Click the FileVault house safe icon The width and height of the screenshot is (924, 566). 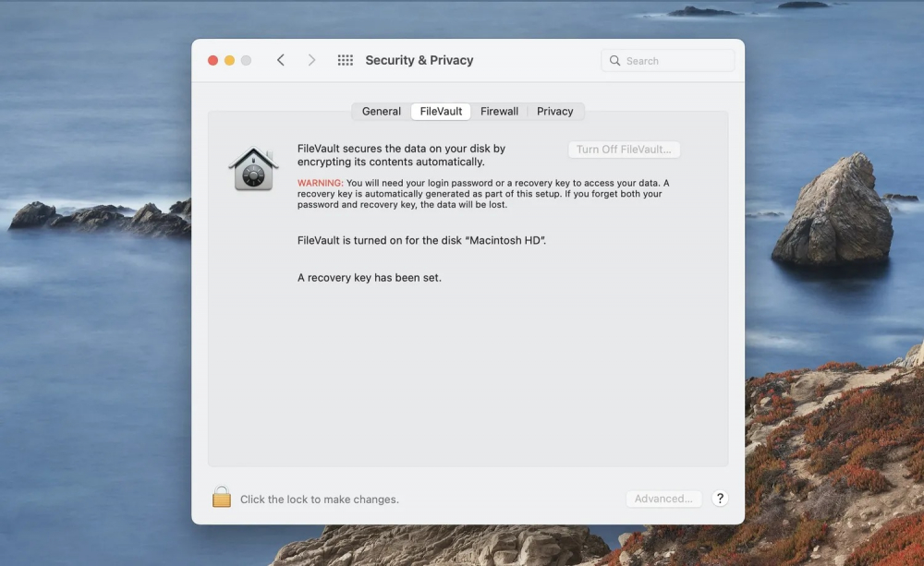253,169
